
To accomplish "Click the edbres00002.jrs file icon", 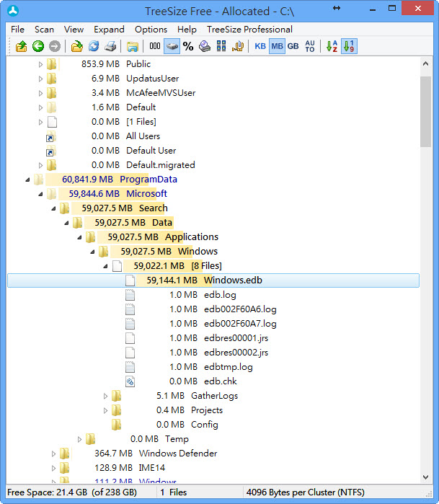I will click(130, 353).
